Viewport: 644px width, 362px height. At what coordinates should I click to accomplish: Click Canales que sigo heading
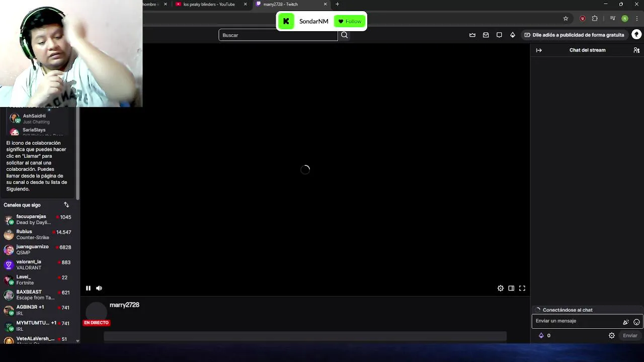[22, 205]
